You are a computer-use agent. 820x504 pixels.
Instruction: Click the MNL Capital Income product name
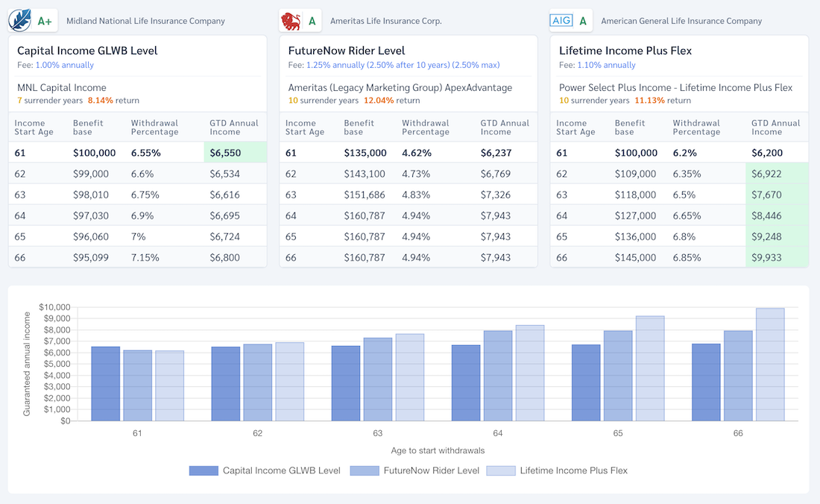click(62, 88)
